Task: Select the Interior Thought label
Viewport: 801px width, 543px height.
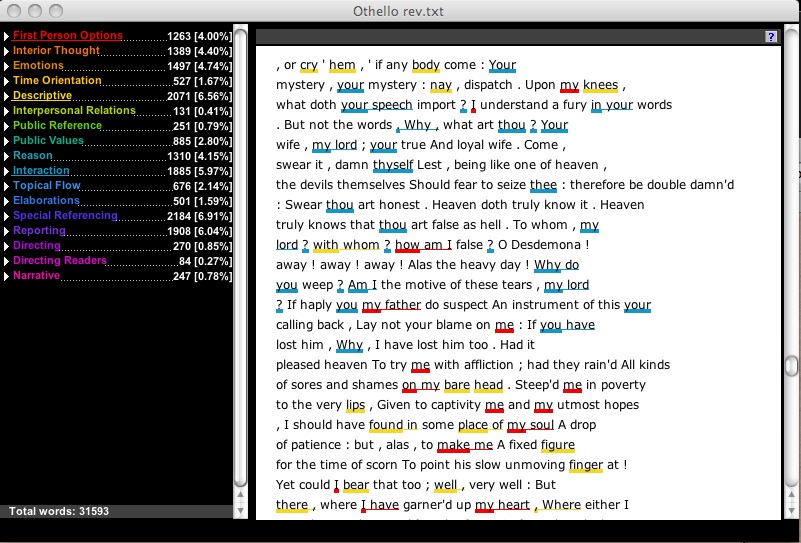Action: coord(56,50)
